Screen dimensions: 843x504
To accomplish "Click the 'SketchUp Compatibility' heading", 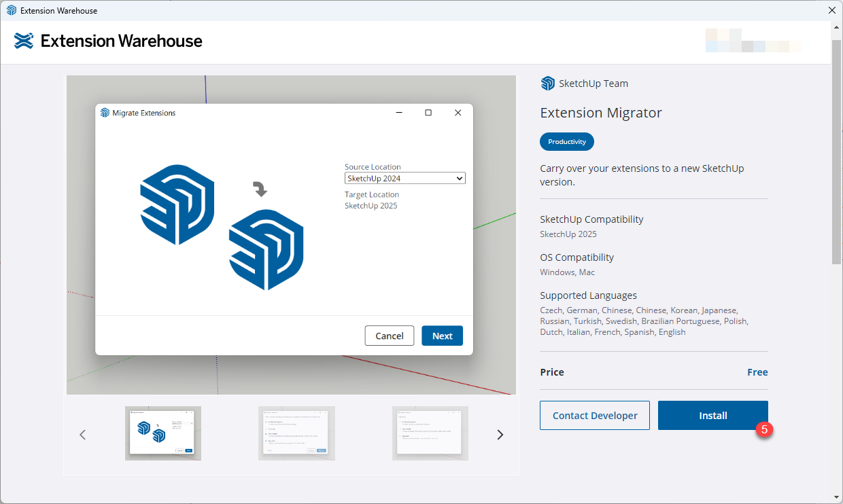I will click(x=591, y=219).
